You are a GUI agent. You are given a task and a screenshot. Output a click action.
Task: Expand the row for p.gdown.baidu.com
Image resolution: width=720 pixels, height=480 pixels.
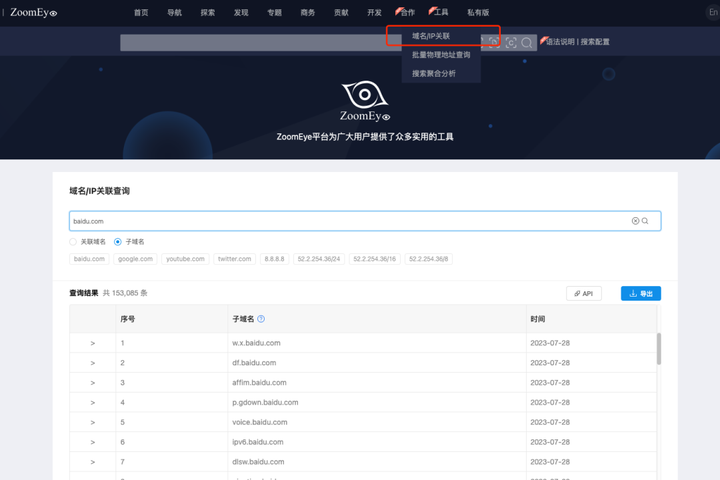click(93, 402)
